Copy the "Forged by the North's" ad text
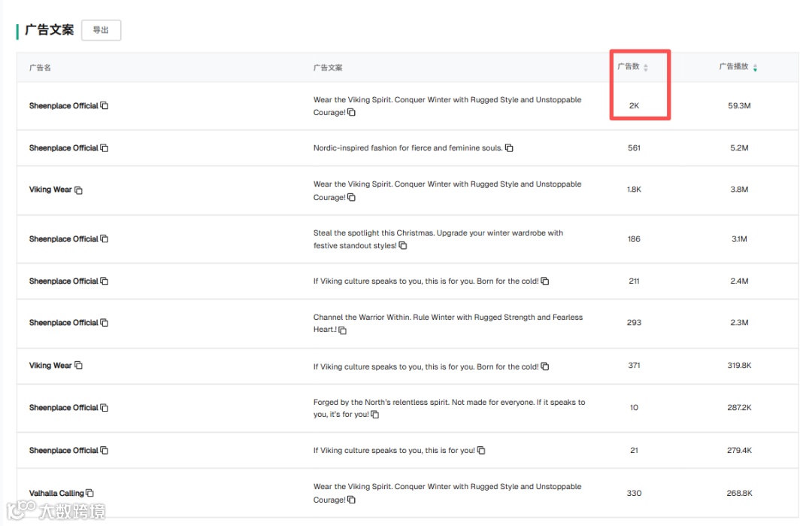The width and height of the screenshot is (812, 526). (374, 415)
